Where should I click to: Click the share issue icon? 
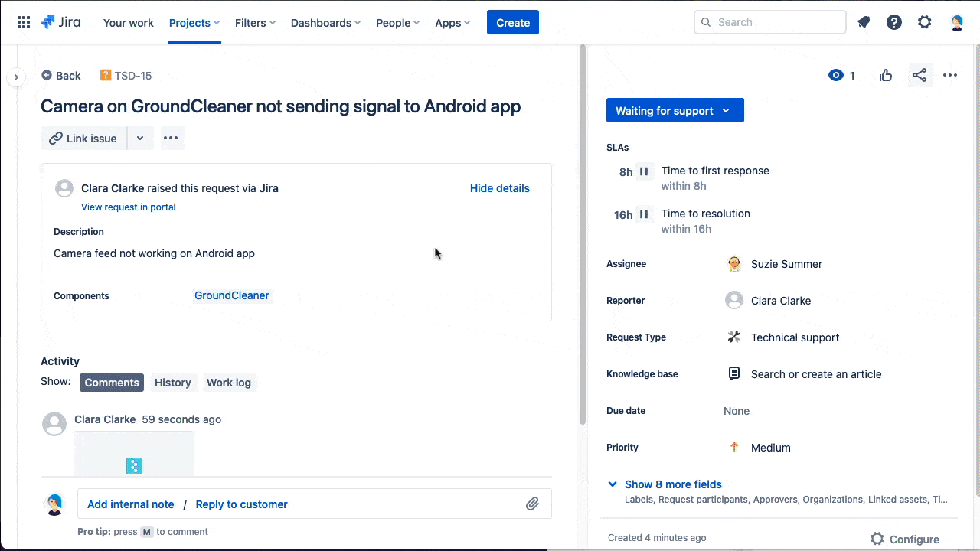[x=920, y=75]
